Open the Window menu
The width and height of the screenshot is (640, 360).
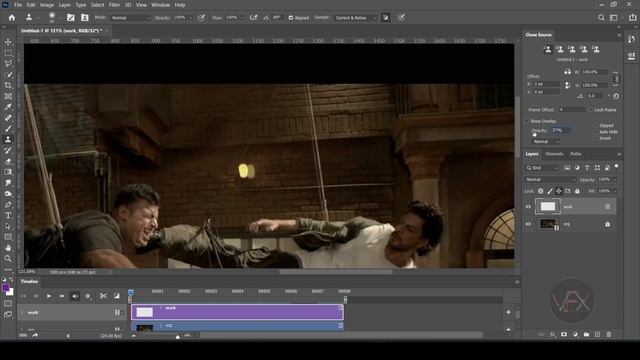(160, 5)
